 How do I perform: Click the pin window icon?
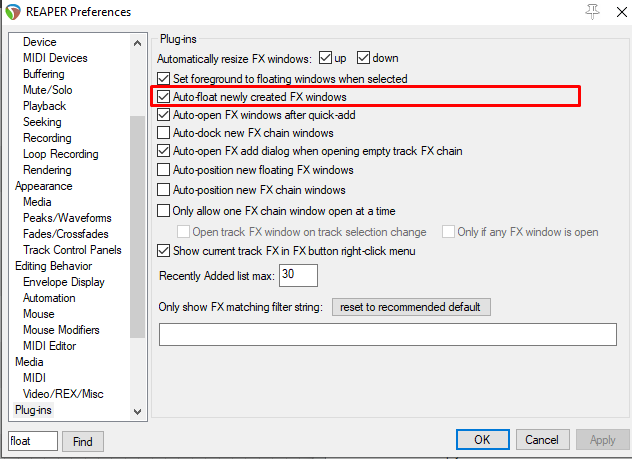(x=565, y=12)
